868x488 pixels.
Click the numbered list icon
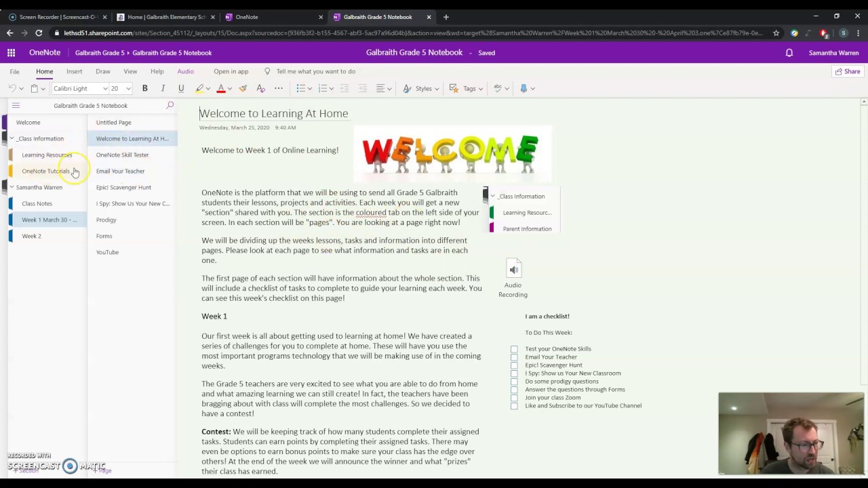[x=323, y=88]
